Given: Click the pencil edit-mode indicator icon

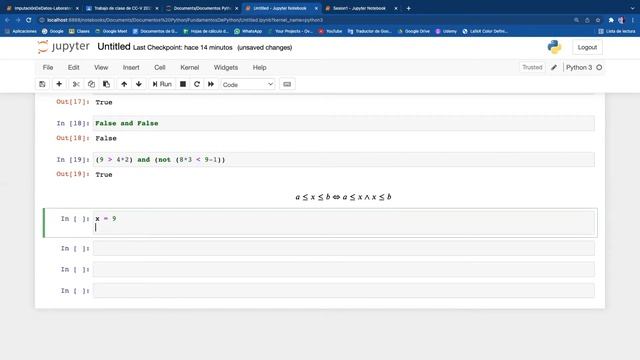Looking at the screenshot, I should [554, 67].
